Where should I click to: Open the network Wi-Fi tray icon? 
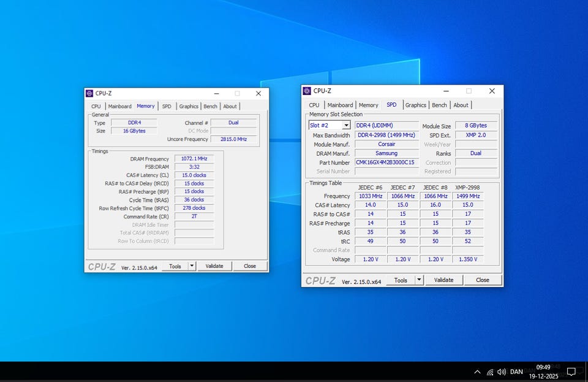pos(490,372)
